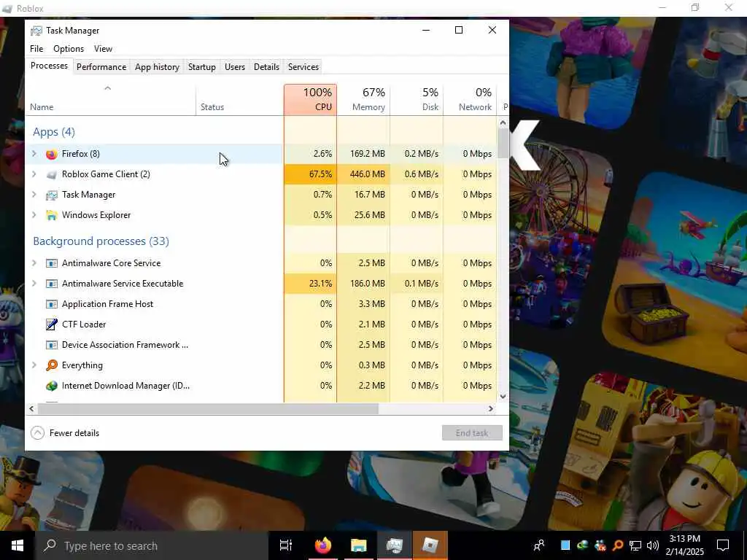Expand the Task Manager process entry
This screenshot has width=747, height=560.
pyautogui.click(x=34, y=195)
